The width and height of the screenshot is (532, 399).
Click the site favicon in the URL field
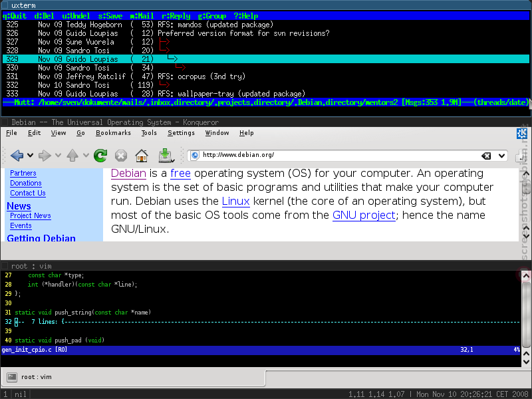195,156
